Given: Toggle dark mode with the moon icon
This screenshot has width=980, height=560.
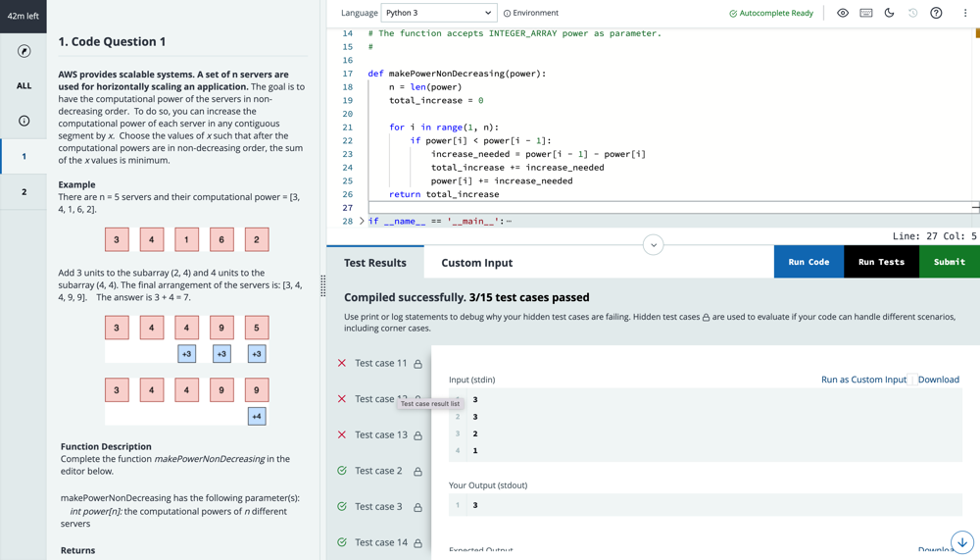Looking at the screenshot, I should pyautogui.click(x=890, y=13).
